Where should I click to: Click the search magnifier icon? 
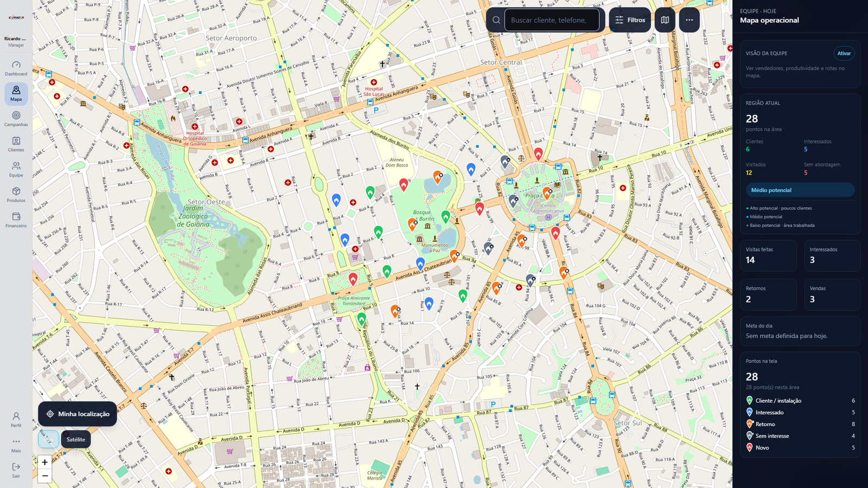click(496, 20)
